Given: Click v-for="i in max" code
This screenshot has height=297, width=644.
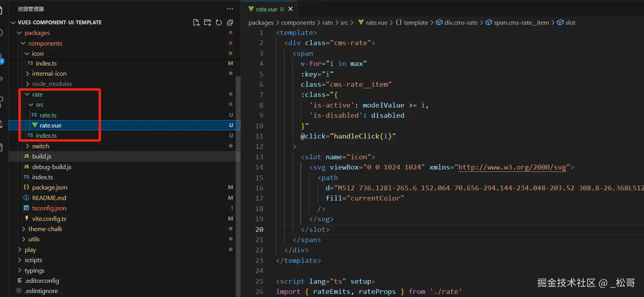Looking at the screenshot, I should 334,64.
